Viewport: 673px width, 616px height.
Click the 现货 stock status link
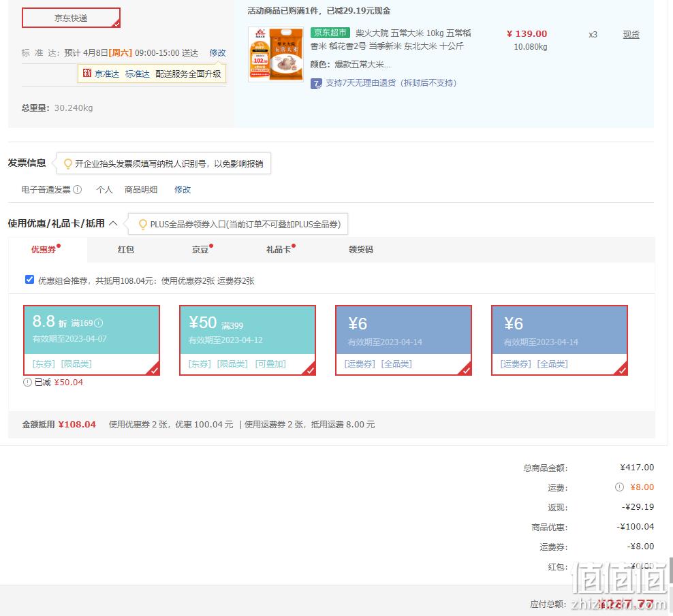coord(631,35)
